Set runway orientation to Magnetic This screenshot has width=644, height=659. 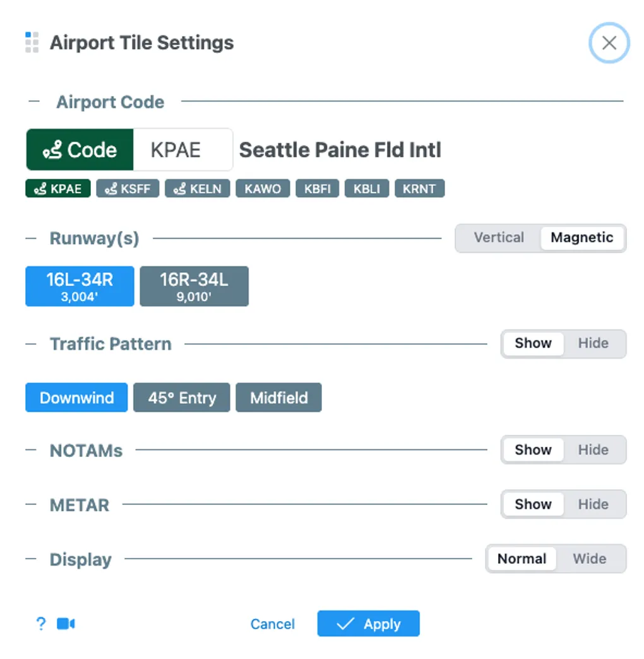(581, 238)
